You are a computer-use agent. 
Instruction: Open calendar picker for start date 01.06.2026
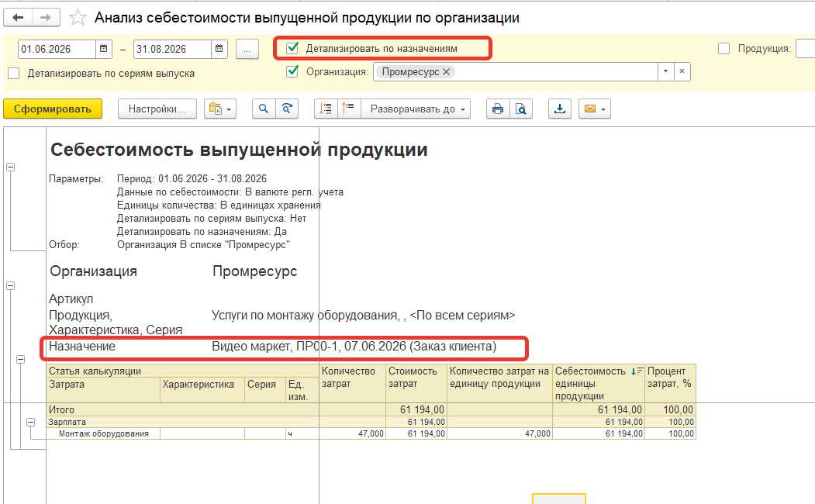click(x=103, y=49)
